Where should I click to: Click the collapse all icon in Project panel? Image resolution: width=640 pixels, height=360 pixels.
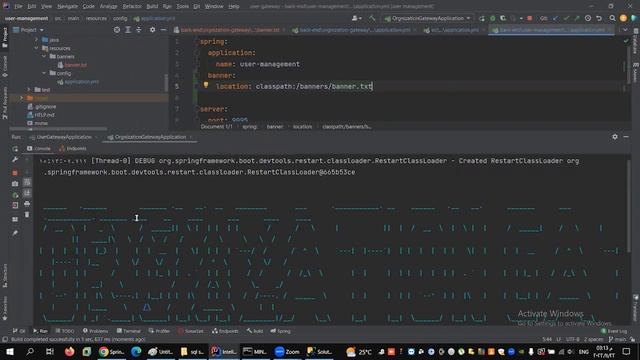pos(139,30)
